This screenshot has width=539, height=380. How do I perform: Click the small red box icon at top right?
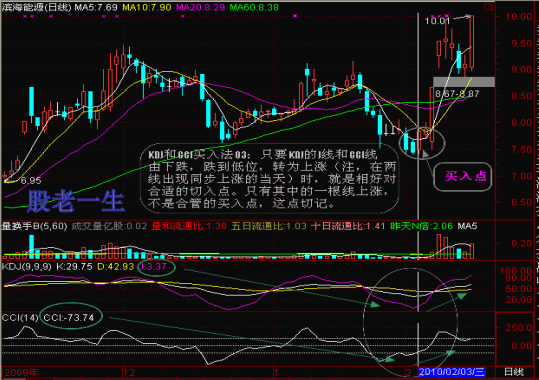[x=487, y=7]
